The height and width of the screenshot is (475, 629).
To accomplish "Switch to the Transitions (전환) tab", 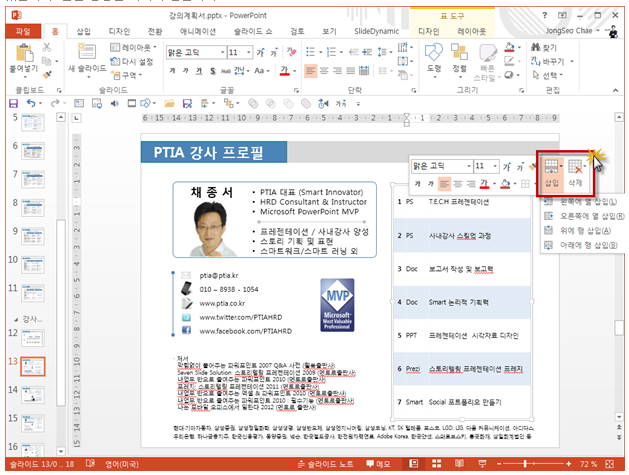I will [x=155, y=31].
